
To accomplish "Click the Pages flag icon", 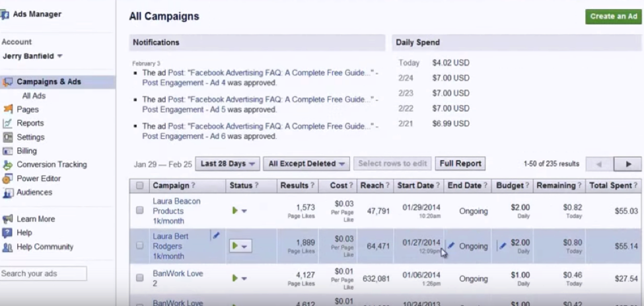I will click(7, 109).
